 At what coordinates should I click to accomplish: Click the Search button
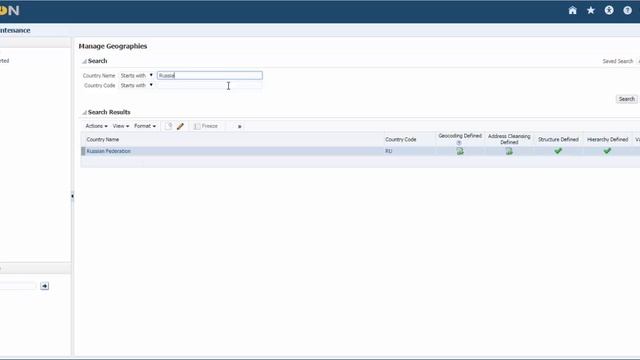pos(626,99)
